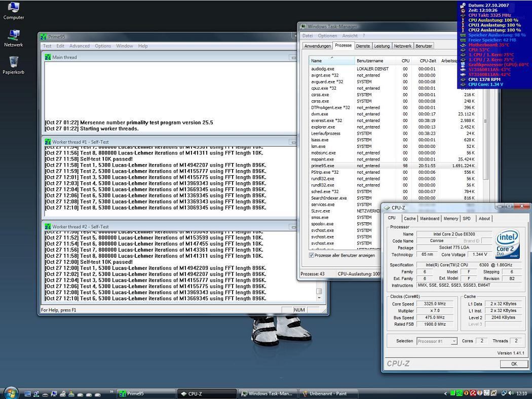
Task: Open the Help menu in Prime95
Action: (x=143, y=46)
